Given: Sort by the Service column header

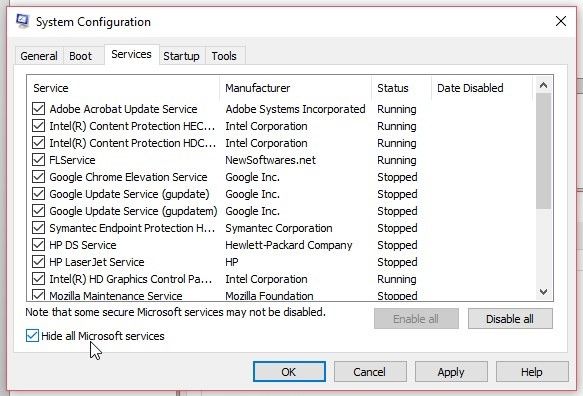Looking at the screenshot, I should coord(123,88).
